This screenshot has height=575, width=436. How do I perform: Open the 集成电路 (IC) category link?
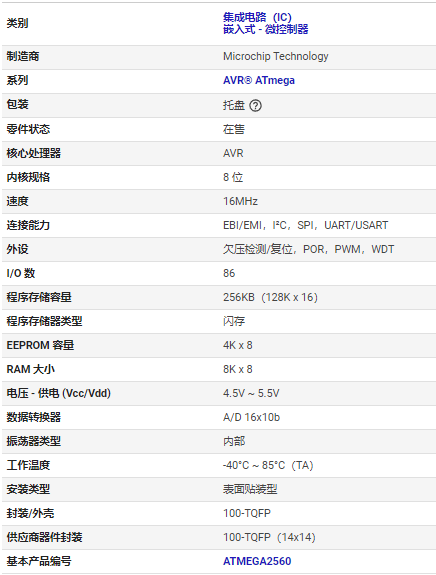[257, 17]
